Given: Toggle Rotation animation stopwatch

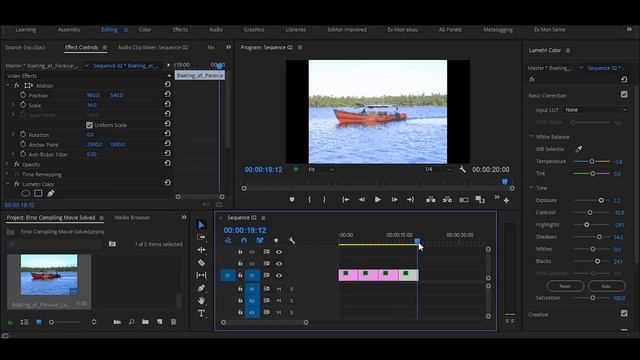Looking at the screenshot, I should point(23,134).
